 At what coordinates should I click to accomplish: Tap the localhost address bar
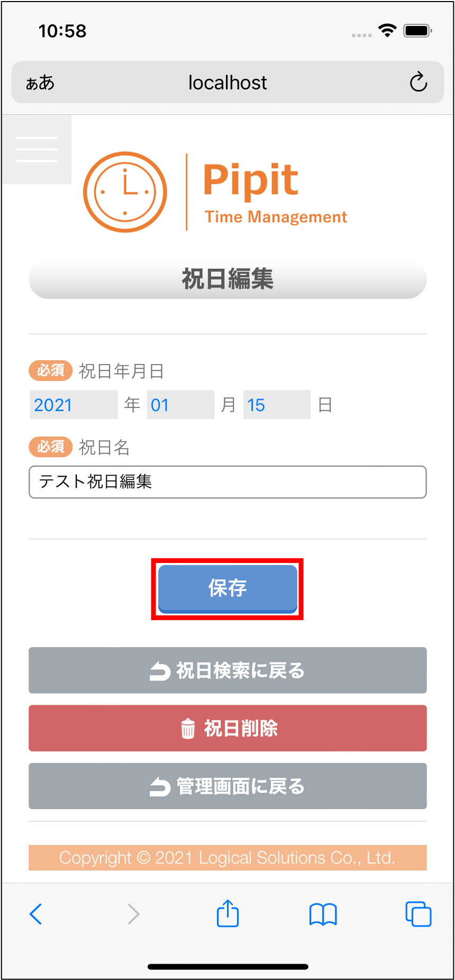228,83
